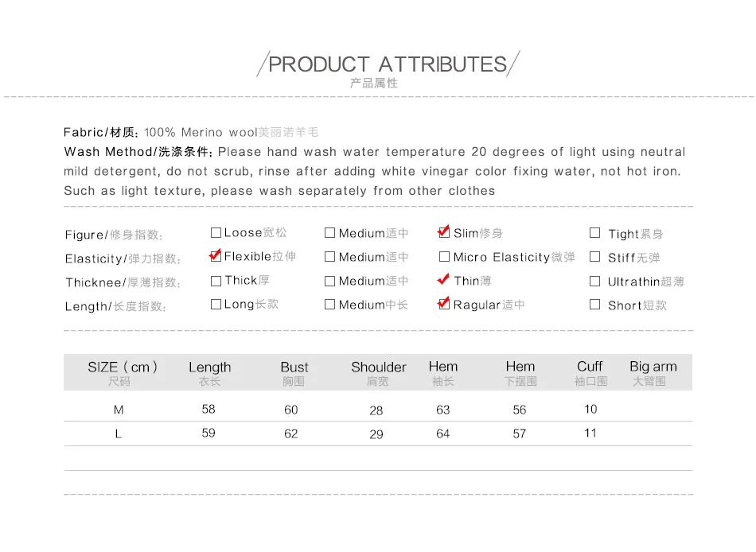Image resolution: width=756 pixels, height=552 pixels.
Task: Tick the Short length checkbox
Action: tap(595, 304)
